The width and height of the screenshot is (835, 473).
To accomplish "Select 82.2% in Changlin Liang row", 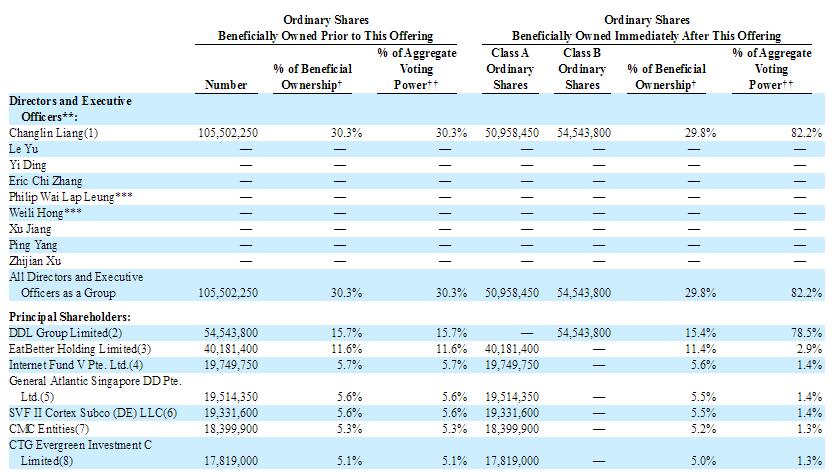I will pyautogui.click(x=806, y=133).
